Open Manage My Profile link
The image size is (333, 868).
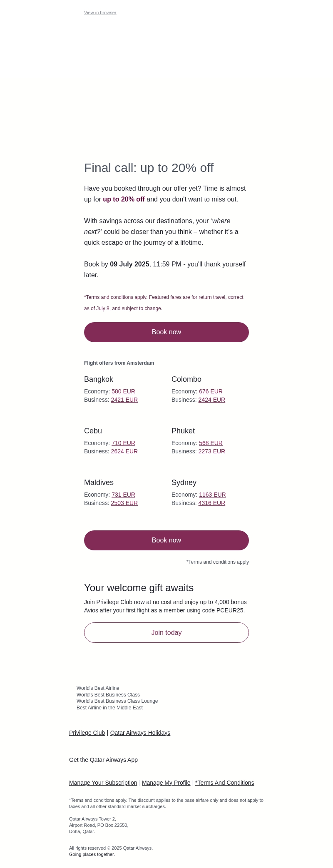(x=166, y=783)
